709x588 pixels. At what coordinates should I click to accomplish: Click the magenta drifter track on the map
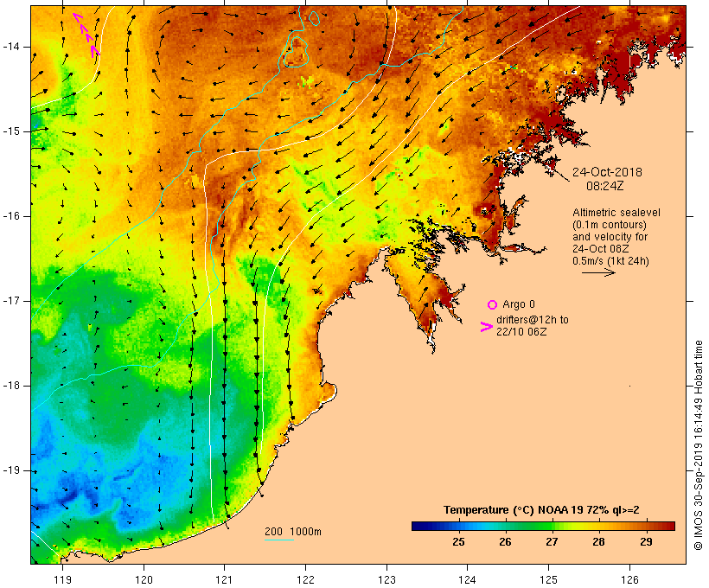point(86,35)
